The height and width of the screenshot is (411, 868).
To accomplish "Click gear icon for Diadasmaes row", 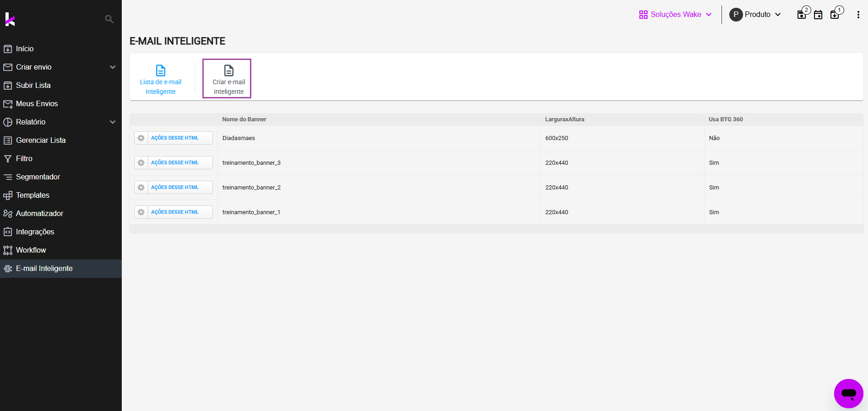I will click(141, 138).
